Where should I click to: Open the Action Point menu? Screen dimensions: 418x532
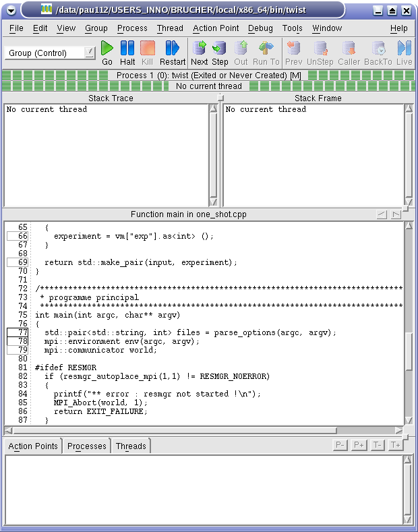pos(216,28)
